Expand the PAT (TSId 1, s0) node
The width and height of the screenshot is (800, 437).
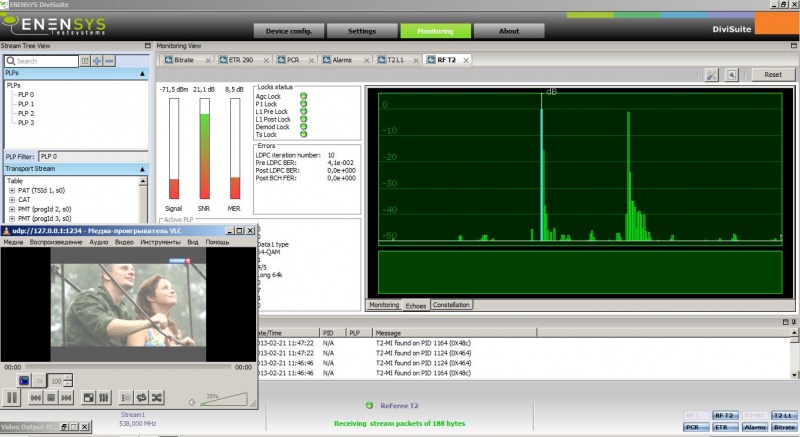click(11, 190)
